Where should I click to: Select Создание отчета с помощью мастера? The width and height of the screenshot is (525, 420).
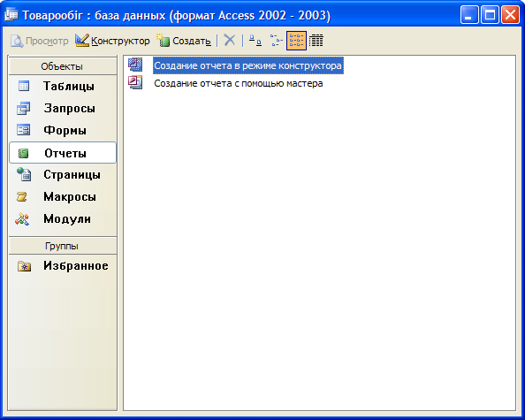(239, 83)
